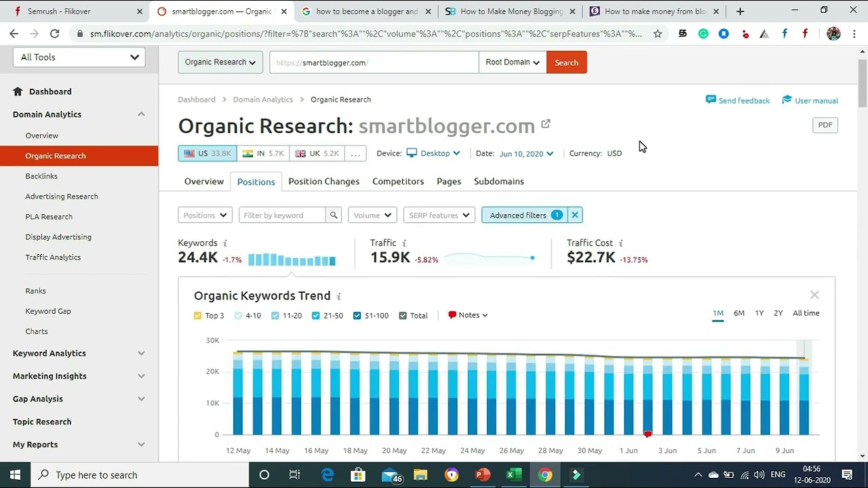
Task: Close the Organic Keywords Trend chart panel
Action: [x=814, y=295]
